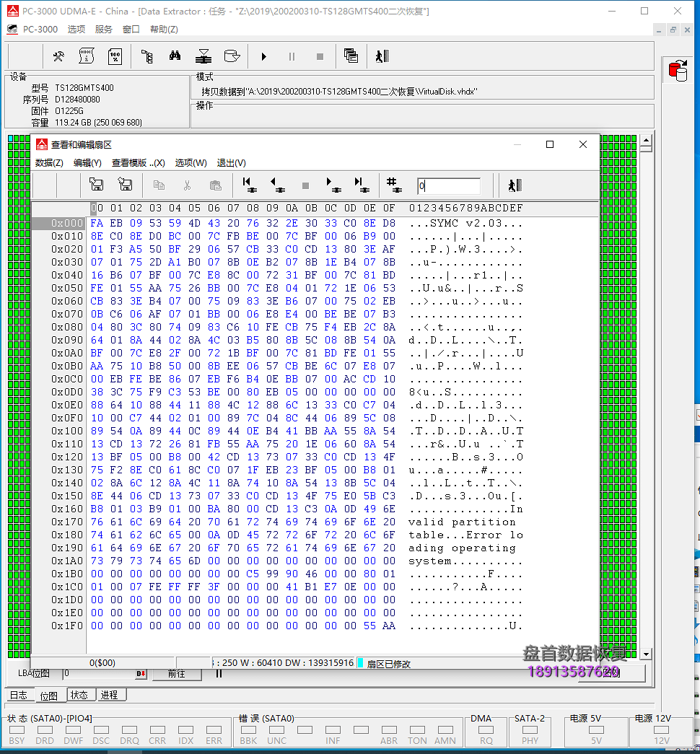Click the red database icon at top right
Screen dimensions: 700x754
[x=677, y=71]
